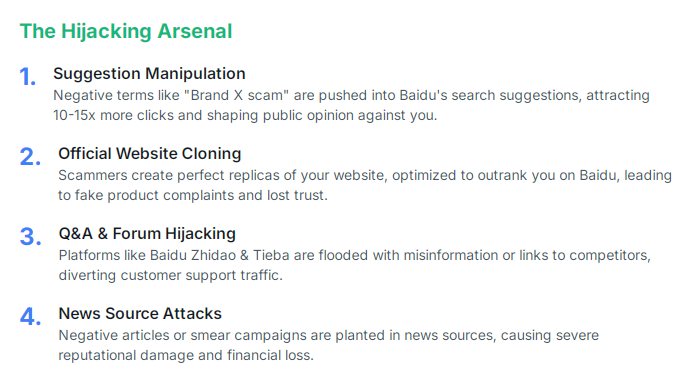The height and width of the screenshot is (385, 694).
Task: Click the 'The Hijacking Arsenal' heading
Action: point(126,31)
